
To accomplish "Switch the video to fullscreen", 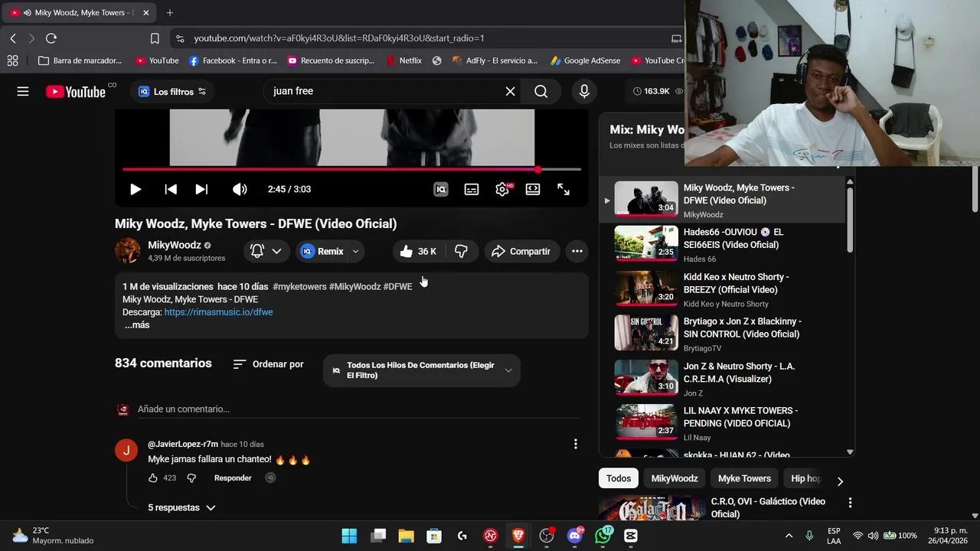I will (x=563, y=189).
